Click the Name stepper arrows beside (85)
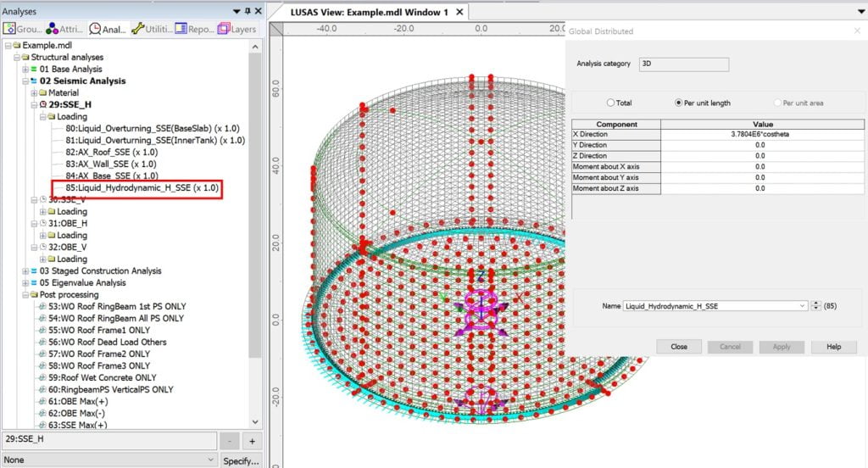The width and height of the screenshot is (868, 468). click(x=816, y=305)
